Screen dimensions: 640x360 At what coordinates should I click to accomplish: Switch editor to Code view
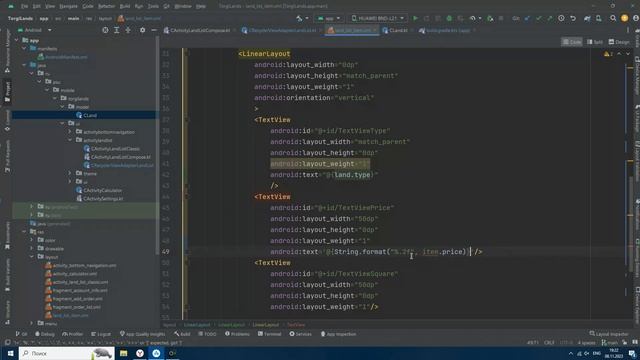pos(572,42)
